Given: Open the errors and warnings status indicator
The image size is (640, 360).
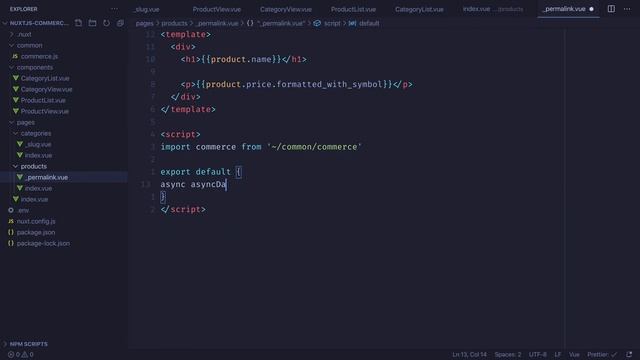Looking at the screenshot, I should [x=20, y=355].
